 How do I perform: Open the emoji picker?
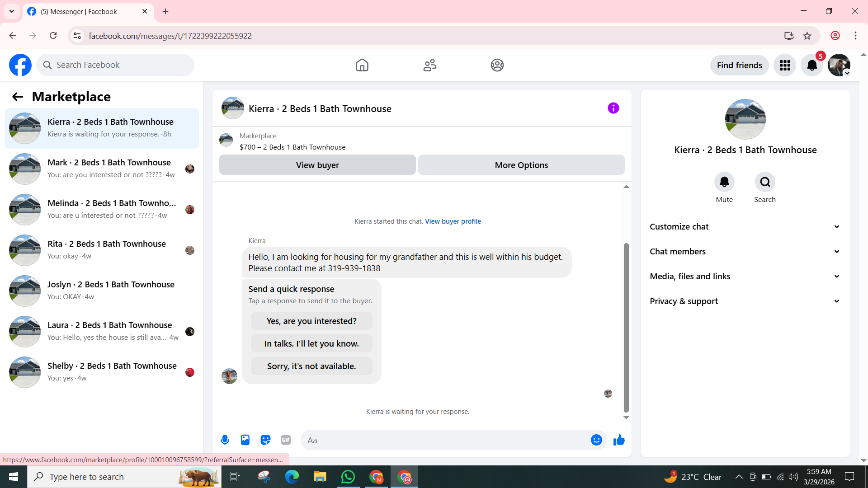coord(596,440)
